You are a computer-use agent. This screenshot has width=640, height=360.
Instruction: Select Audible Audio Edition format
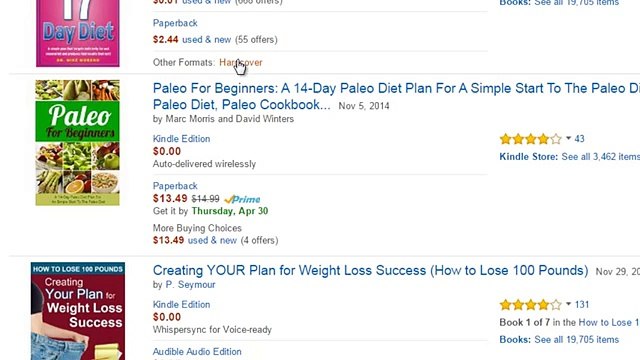pyautogui.click(x=197, y=351)
